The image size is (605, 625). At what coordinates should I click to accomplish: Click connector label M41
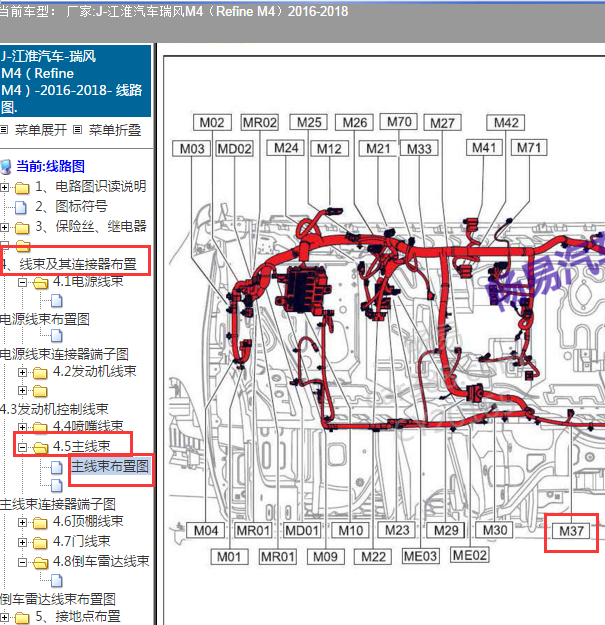point(484,148)
